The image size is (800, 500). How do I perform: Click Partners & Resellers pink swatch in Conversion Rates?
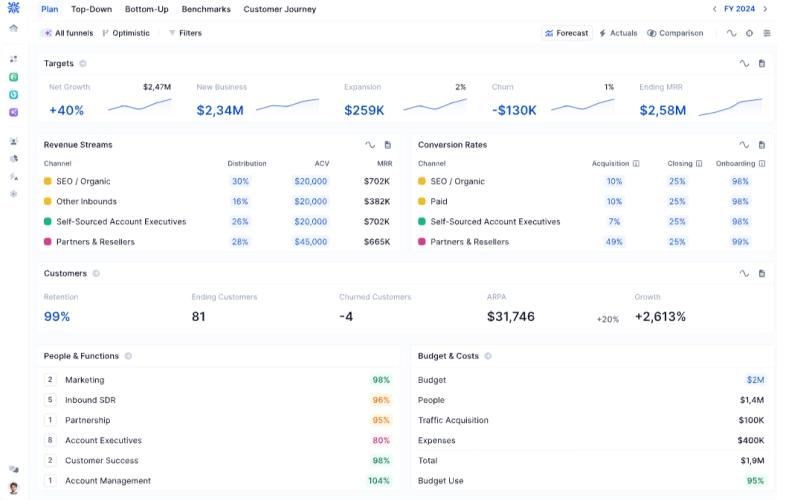point(421,242)
